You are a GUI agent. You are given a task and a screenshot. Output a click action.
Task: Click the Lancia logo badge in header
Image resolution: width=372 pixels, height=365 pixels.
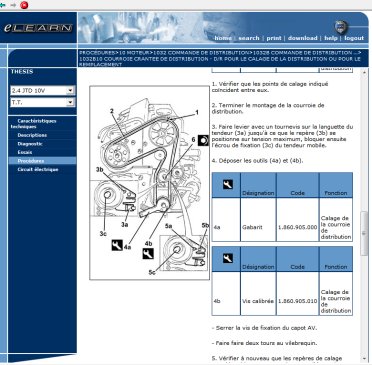[341, 27]
